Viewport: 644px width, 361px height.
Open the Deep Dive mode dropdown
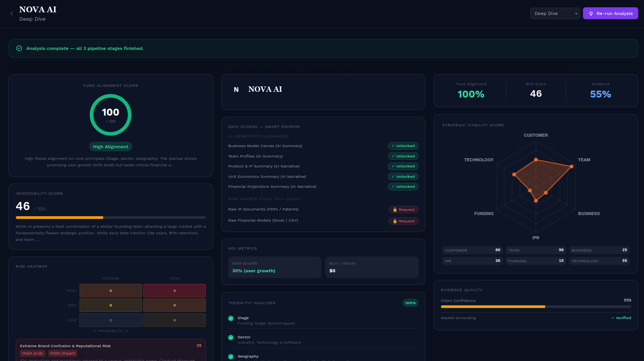[x=555, y=13]
